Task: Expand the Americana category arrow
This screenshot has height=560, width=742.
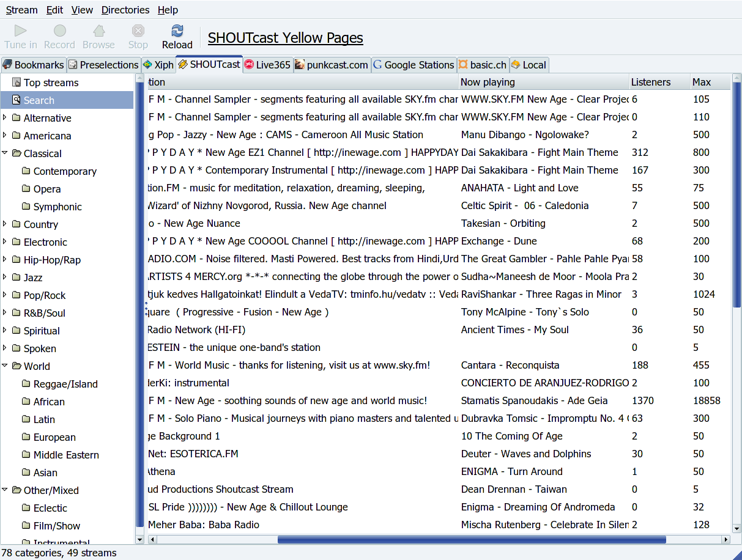Action: pos(5,135)
